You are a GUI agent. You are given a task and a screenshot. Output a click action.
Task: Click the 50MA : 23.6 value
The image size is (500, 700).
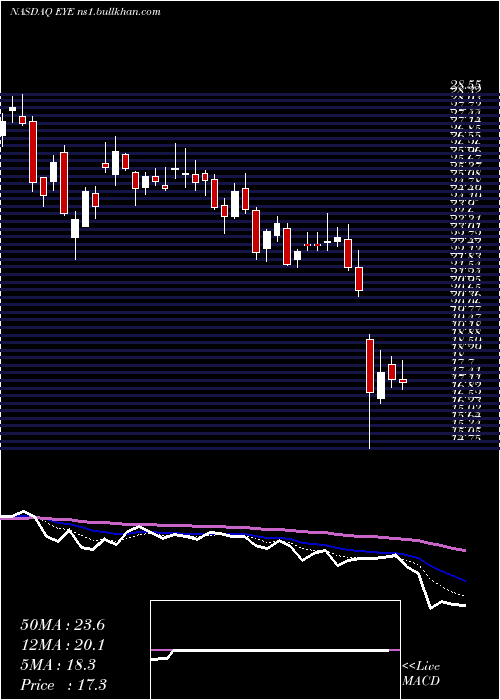pyautogui.click(x=62, y=625)
